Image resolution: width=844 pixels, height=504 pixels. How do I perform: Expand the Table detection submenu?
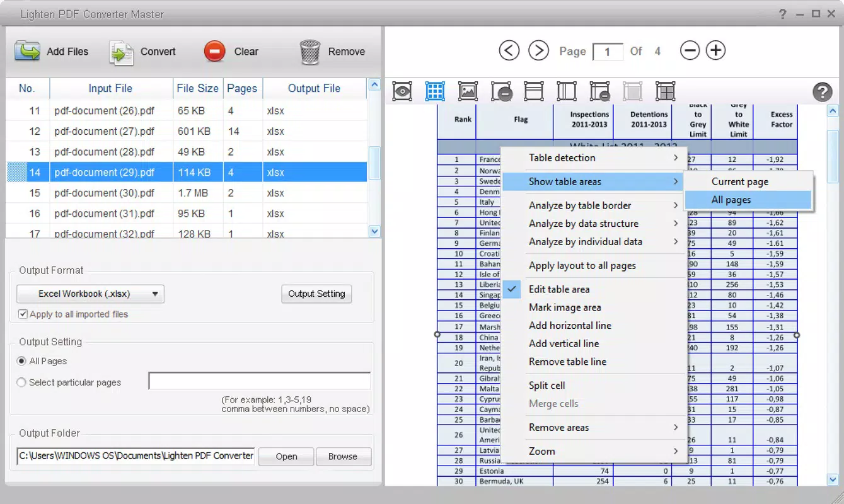[594, 157]
